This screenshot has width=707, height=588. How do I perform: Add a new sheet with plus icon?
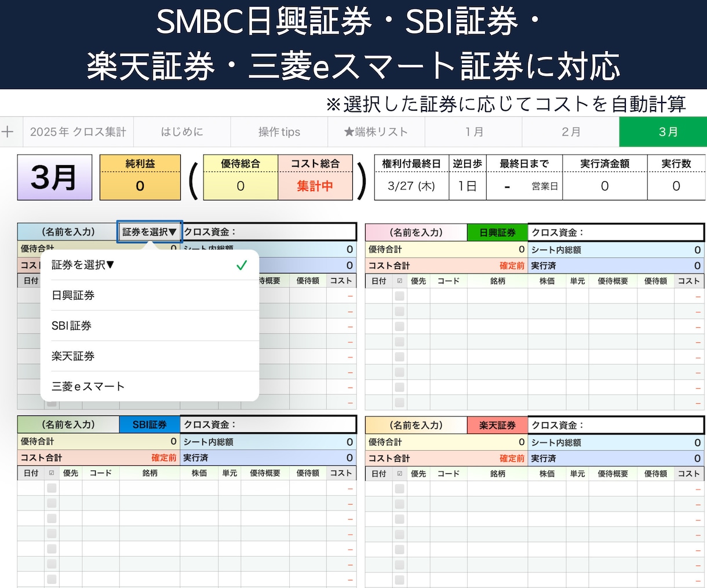pyautogui.click(x=8, y=132)
